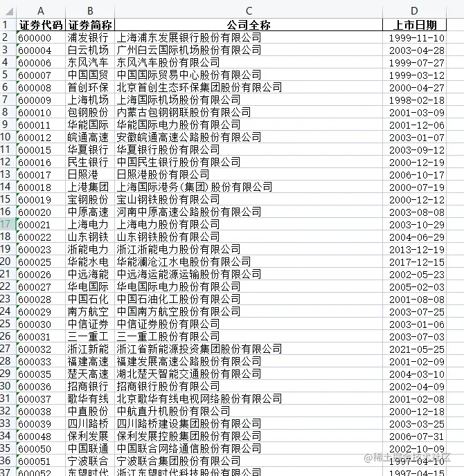Select code cell 600004

(x=41, y=50)
